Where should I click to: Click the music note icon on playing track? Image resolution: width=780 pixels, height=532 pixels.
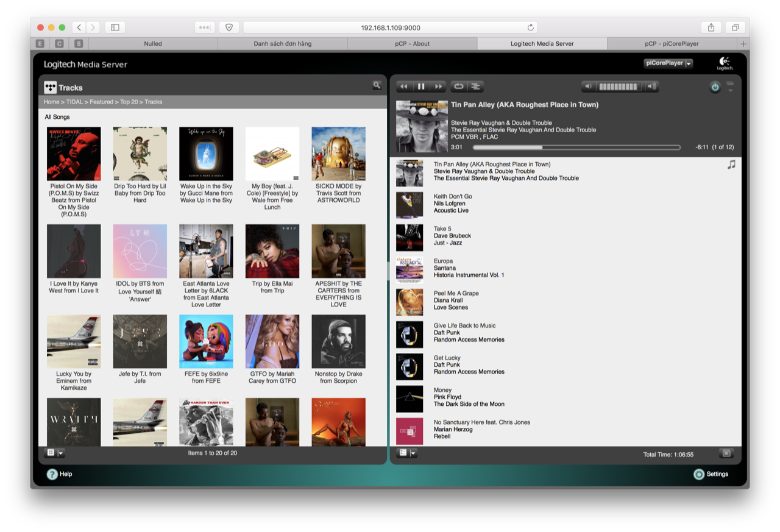[731, 165]
